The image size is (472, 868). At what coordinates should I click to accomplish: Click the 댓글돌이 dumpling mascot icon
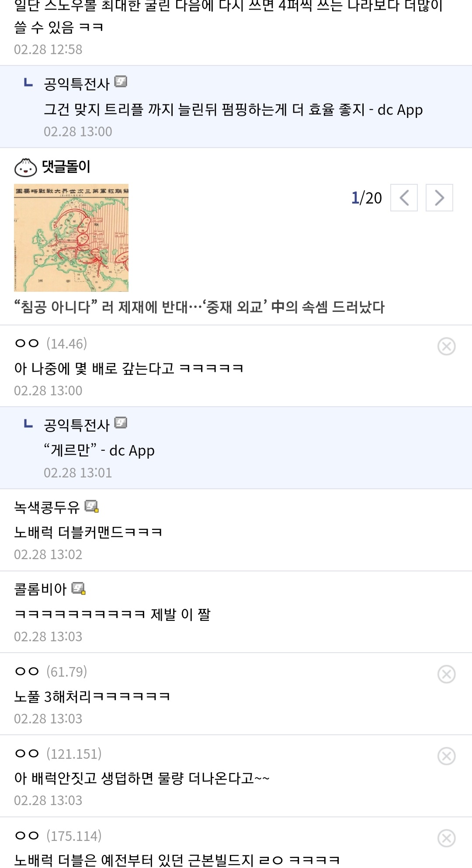26,167
